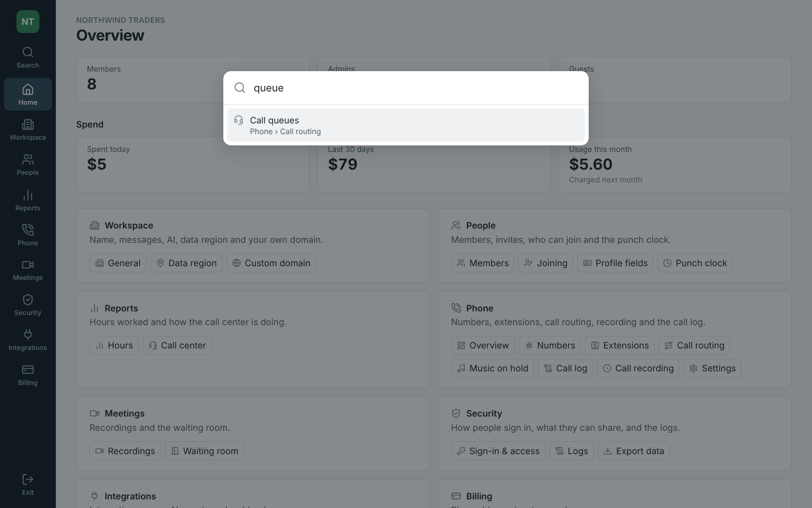Open Members chip in People card
Image resolution: width=812 pixels, height=508 pixels.
tap(483, 263)
